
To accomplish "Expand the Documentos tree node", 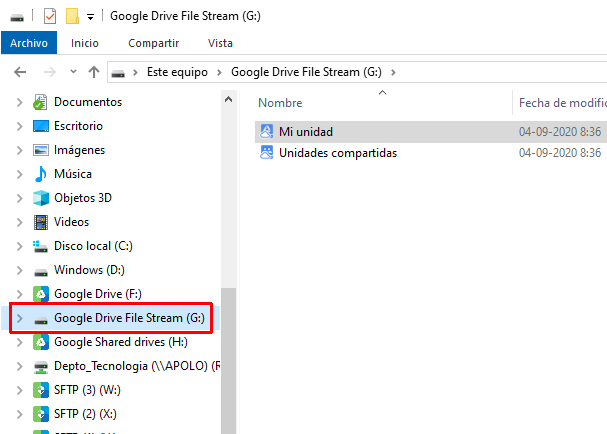I will click(x=20, y=102).
